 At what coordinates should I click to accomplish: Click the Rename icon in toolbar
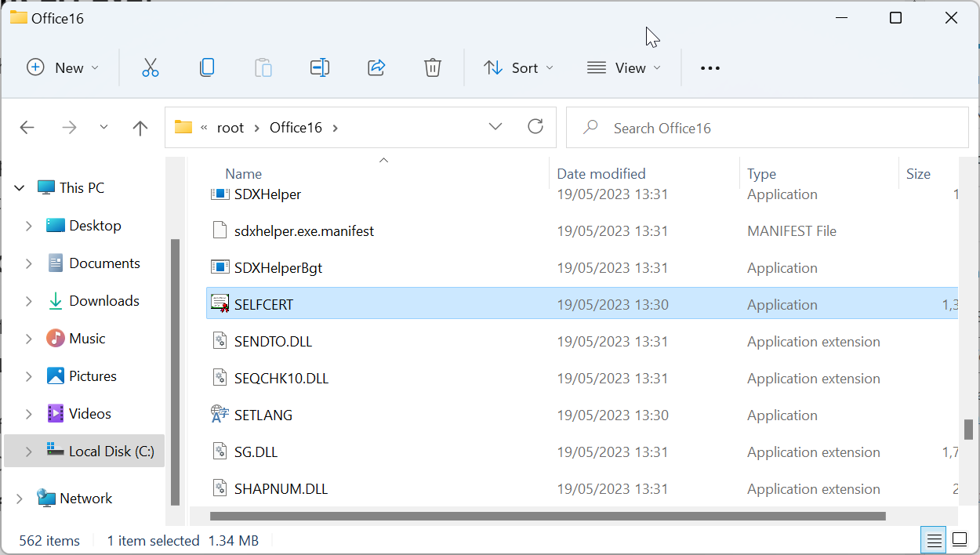(319, 68)
